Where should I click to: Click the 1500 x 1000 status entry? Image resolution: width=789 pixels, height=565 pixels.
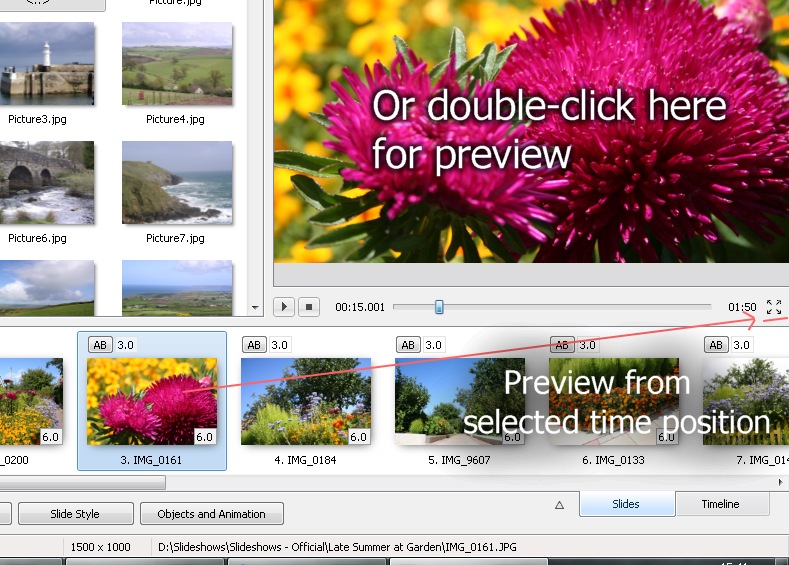[x=100, y=547]
